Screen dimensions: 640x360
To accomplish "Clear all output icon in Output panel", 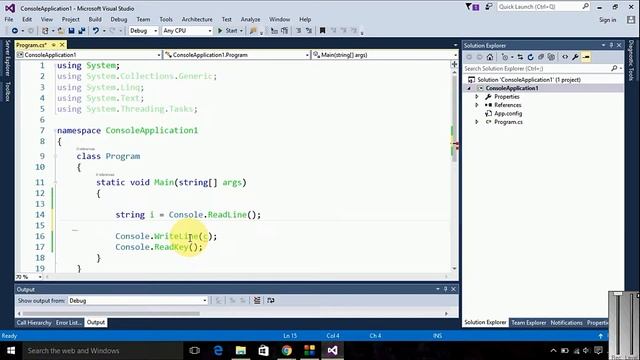I will point(257,300).
